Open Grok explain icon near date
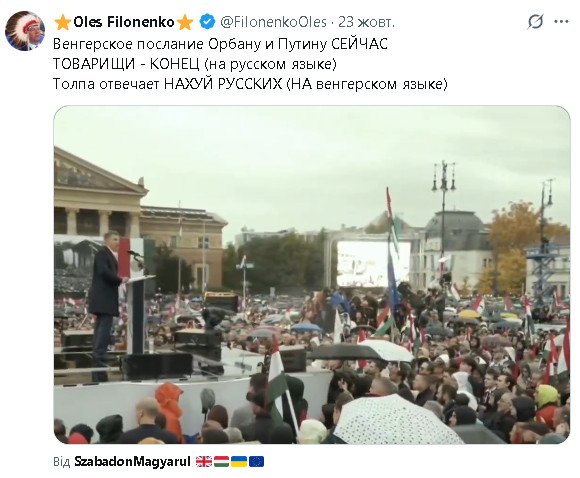580x478 pixels. pos(536,21)
